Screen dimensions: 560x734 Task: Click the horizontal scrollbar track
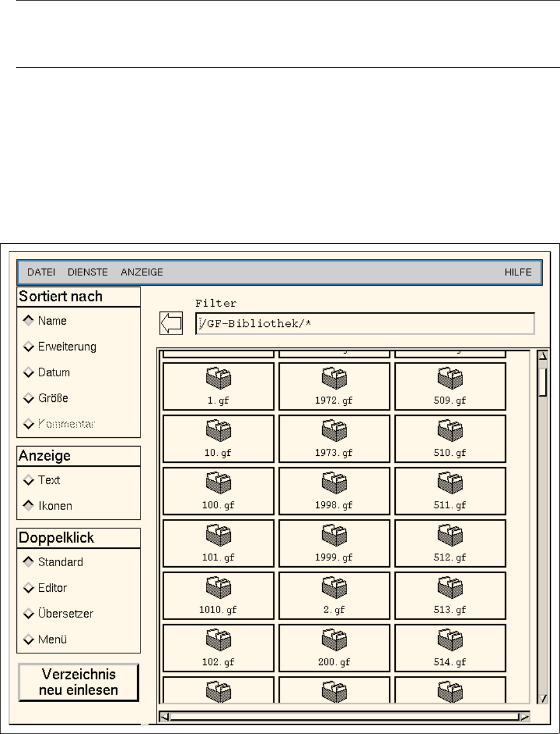click(x=344, y=717)
